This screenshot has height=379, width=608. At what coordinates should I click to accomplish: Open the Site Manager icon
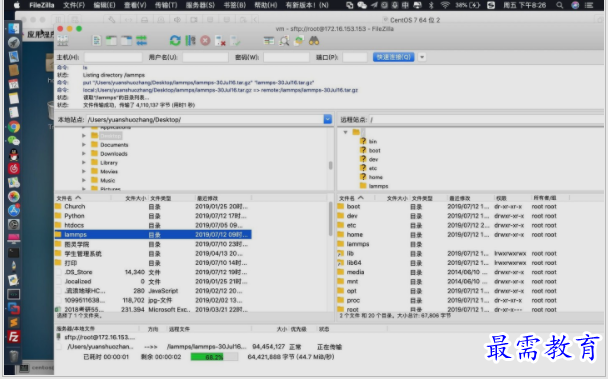(63, 41)
